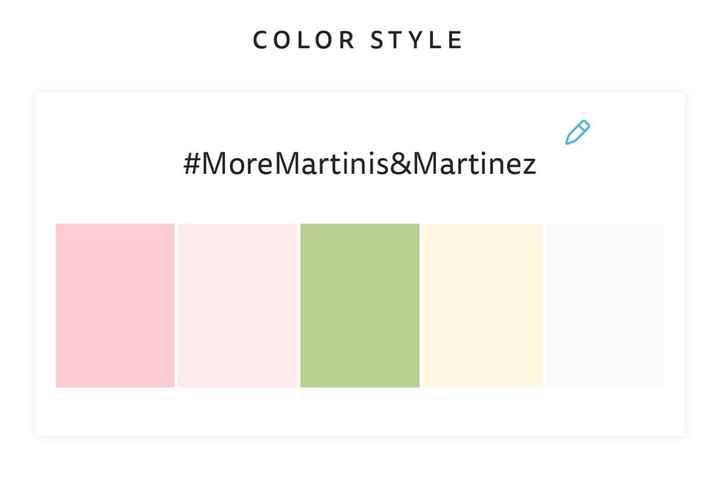Click the #MoreMartinis part of the hashtag
Screen dimensions: 720x489
tap(285, 164)
